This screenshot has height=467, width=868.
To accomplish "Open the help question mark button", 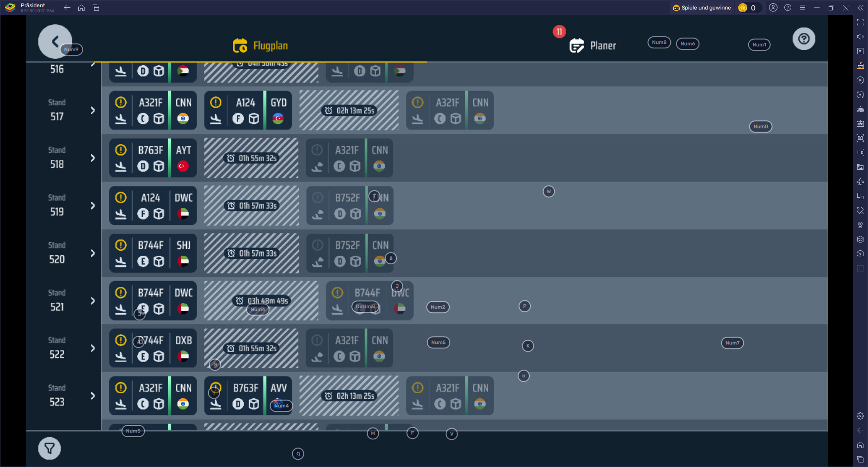I will [x=803, y=39].
